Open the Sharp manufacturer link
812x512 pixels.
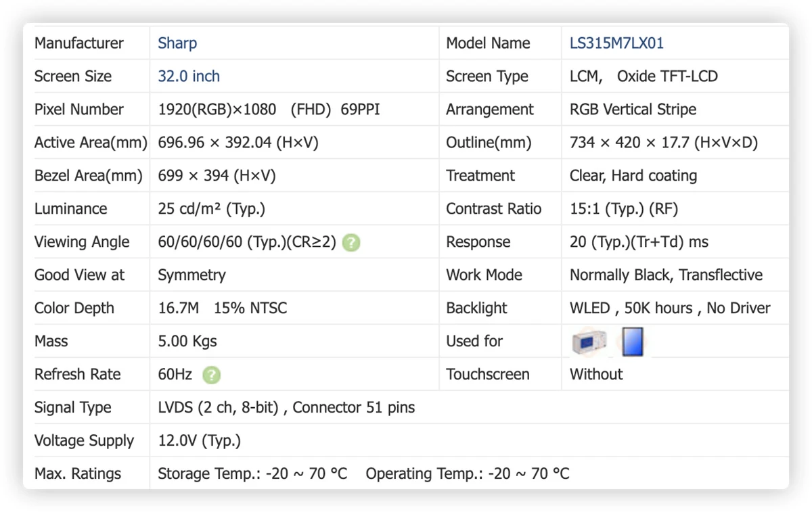click(x=177, y=43)
